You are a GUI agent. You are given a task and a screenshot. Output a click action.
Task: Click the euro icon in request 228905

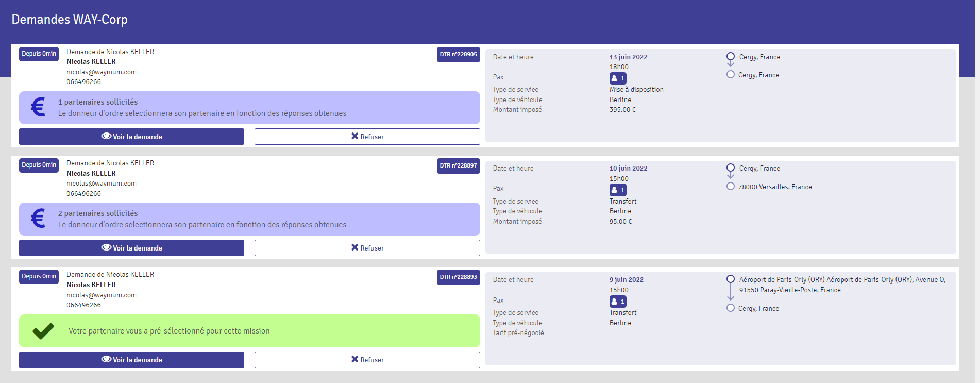tap(38, 107)
